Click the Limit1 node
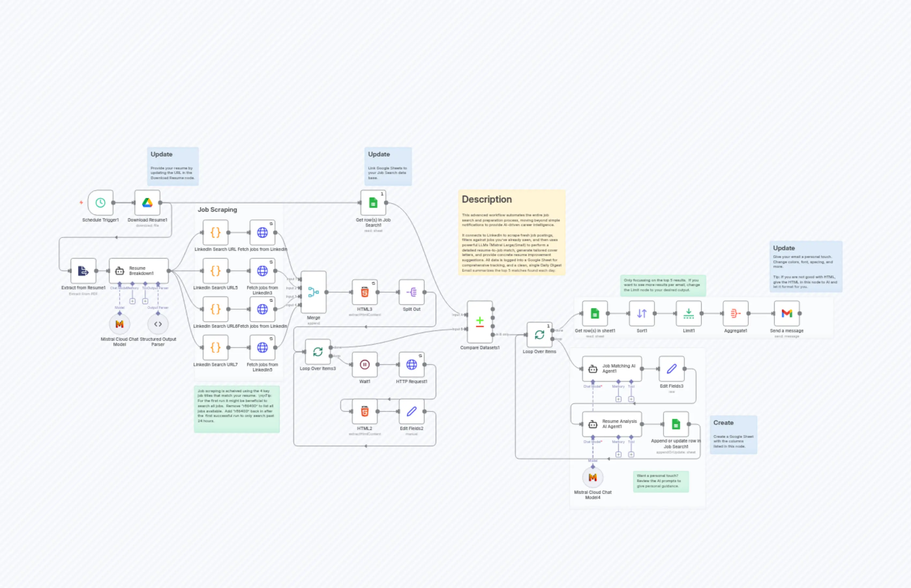The image size is (911, 588). (688, 314)
